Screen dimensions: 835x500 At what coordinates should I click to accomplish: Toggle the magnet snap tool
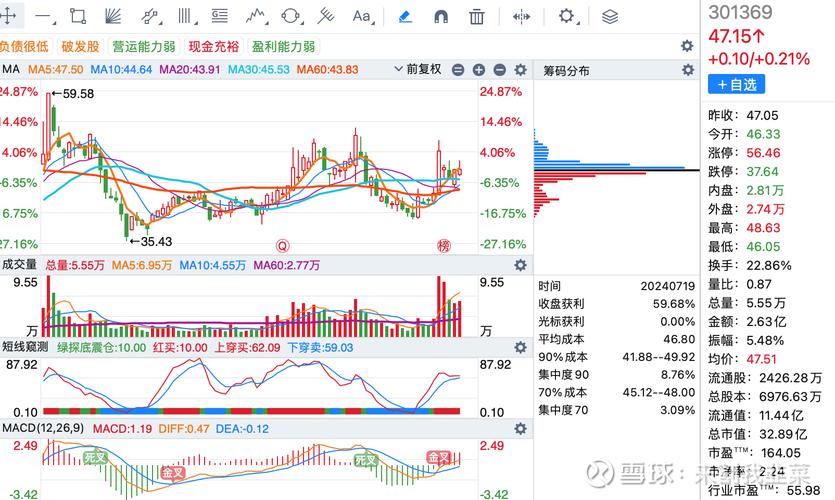click(441, 17)
